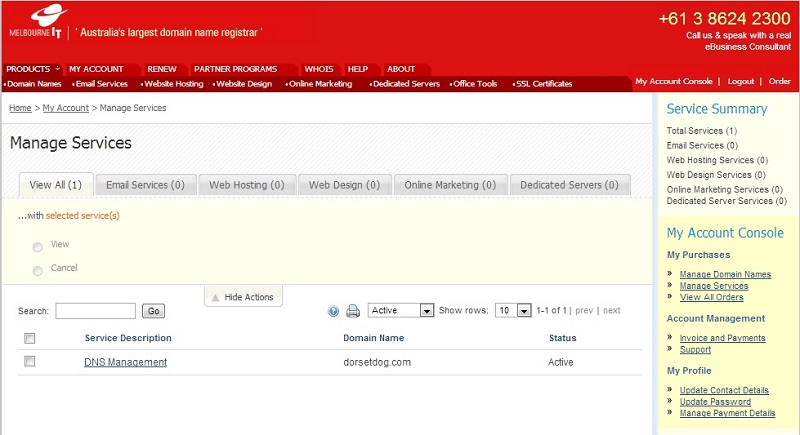Viewport: 800px width, 435px height.
Task: Open Update Contact Details link
Action: coord(724,390)
